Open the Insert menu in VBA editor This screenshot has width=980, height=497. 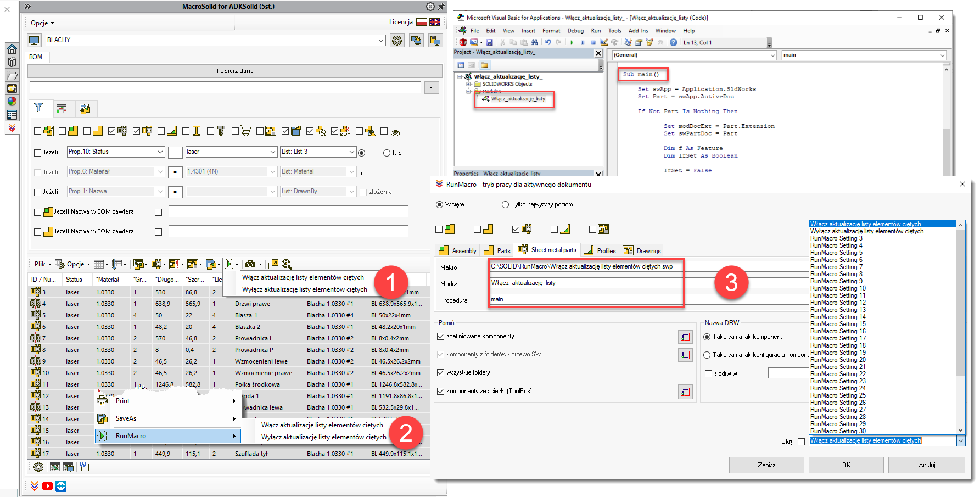528,31
